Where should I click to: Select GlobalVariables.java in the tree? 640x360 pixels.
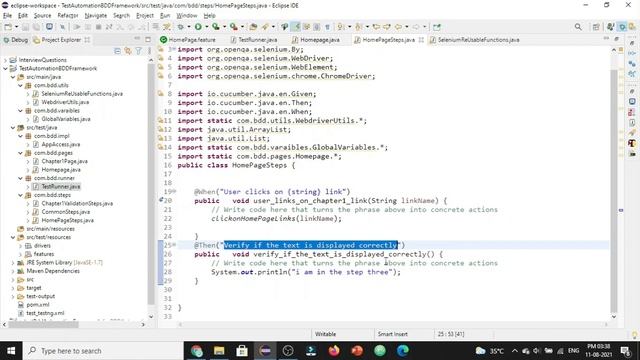(62, 119)
